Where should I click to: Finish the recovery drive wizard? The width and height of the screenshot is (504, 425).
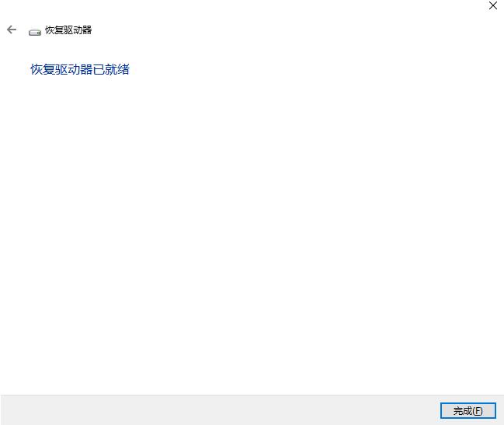point(468,410)
